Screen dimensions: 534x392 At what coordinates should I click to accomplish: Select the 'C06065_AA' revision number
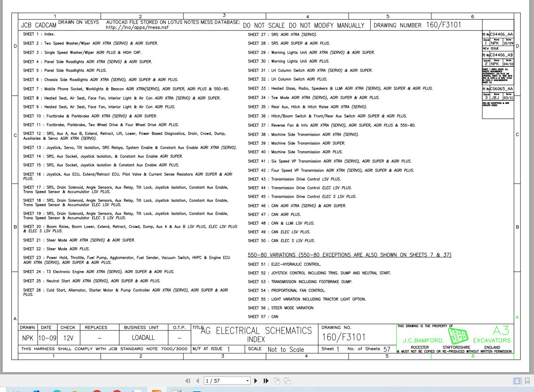pyautogui.click(x=501, y=89)
